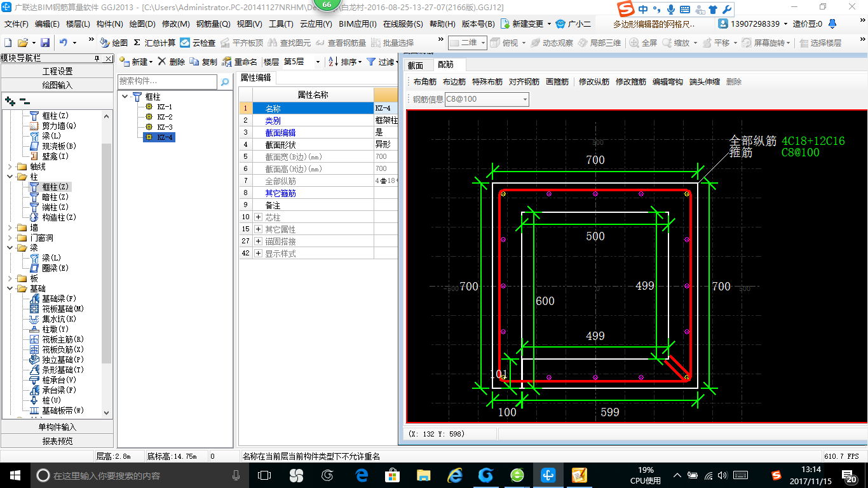Click the 画箍筋 tool button
The width and height of the screenshot is (868, 488).
pyautogui.click(x=557, y=82)
